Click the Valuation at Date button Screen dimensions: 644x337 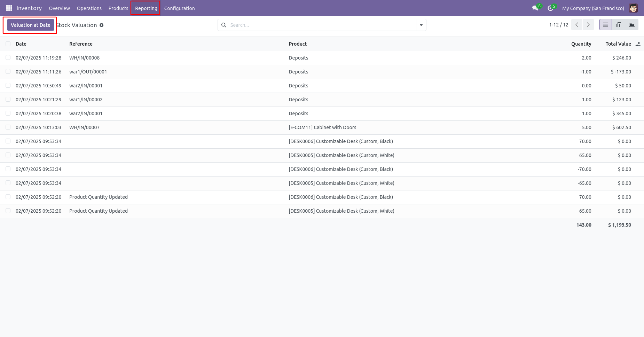pyautogui.click(x=31, y=25)
